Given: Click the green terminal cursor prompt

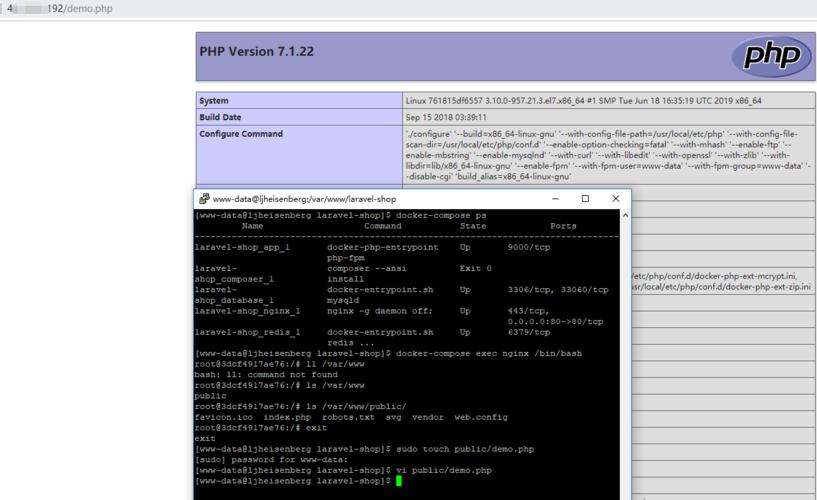Looking at the screenshot, I should [x=399, y=481].
